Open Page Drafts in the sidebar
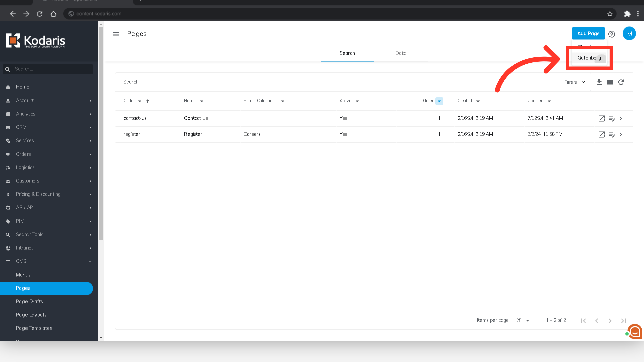 click(x=30, y=301)
